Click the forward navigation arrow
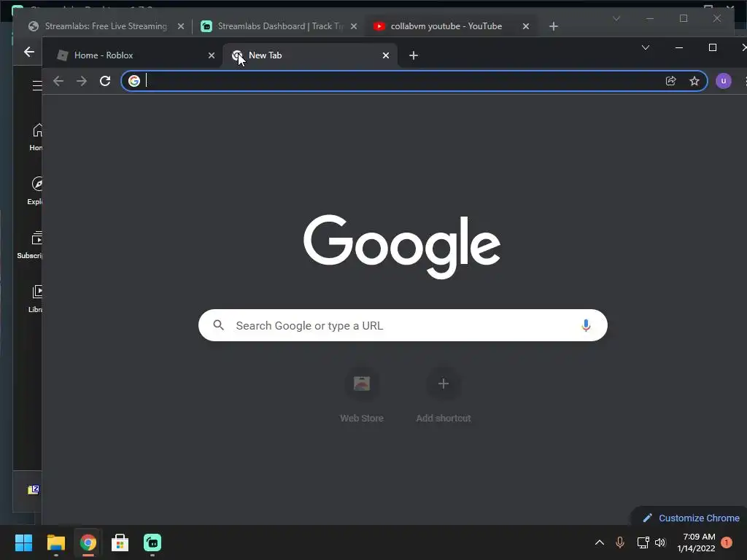747x560 pixels. (x=82, y=81)
